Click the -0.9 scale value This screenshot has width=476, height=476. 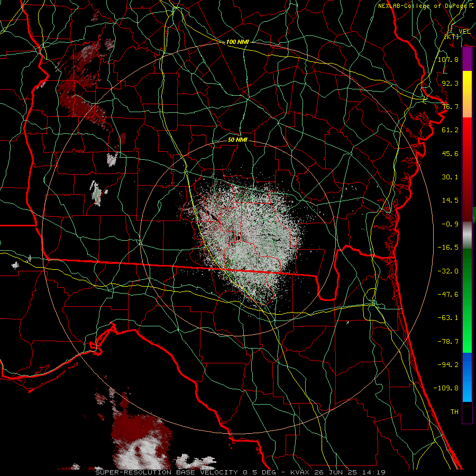[x=450, y=224]
